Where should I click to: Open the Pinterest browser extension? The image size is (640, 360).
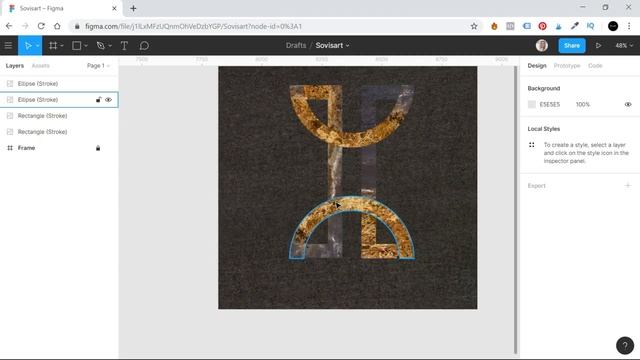point(542,26)
